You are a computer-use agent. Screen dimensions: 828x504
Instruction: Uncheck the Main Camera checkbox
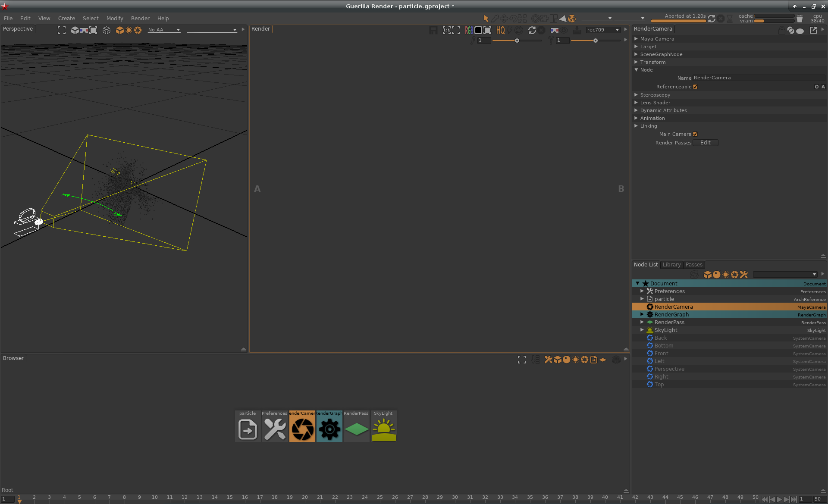[695, 134]
